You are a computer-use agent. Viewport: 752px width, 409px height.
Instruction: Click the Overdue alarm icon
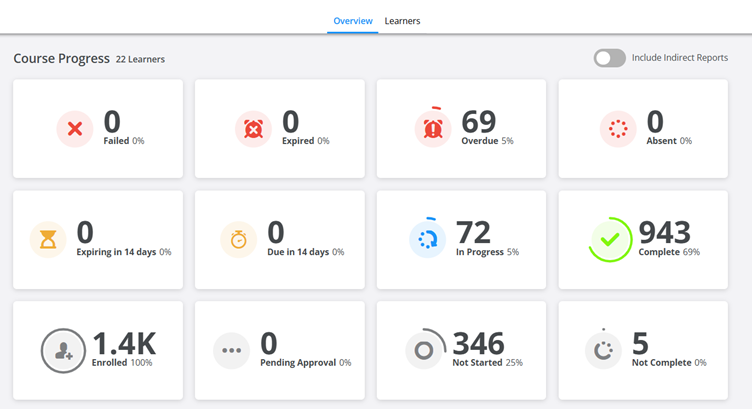(433, 129)
